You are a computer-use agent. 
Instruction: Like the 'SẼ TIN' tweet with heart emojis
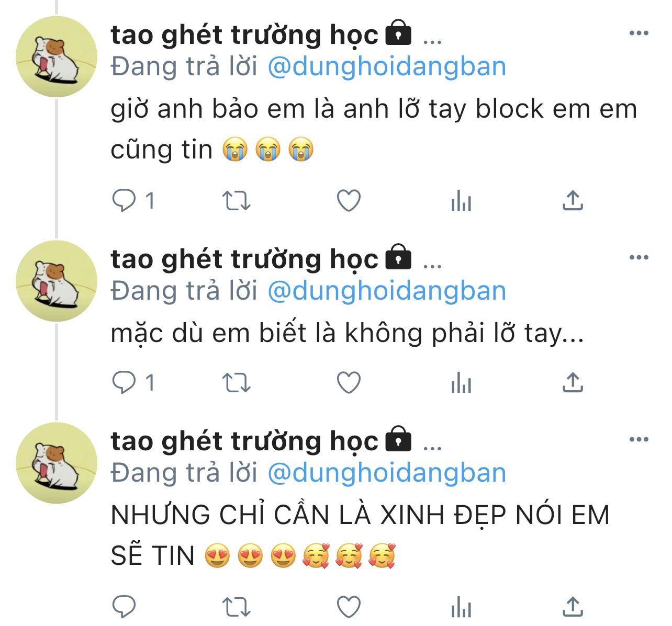[349, 607]
